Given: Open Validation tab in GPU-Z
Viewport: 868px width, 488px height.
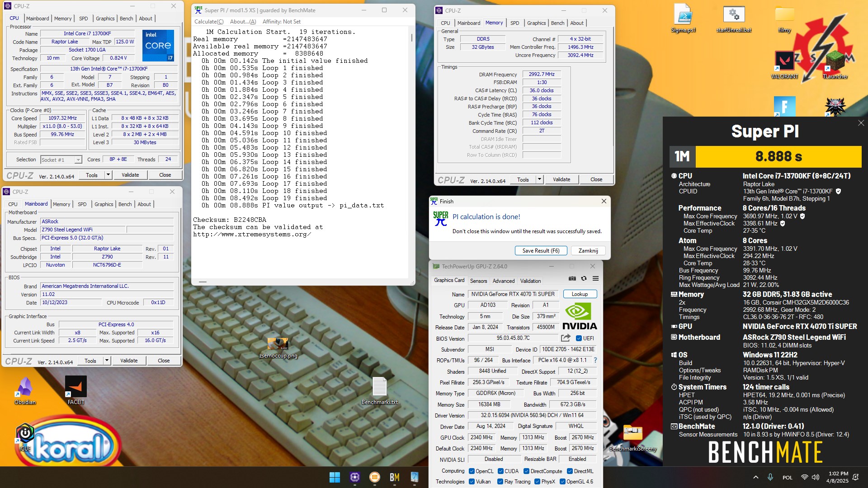Looking at the screenshot, I should coord(530,281).
